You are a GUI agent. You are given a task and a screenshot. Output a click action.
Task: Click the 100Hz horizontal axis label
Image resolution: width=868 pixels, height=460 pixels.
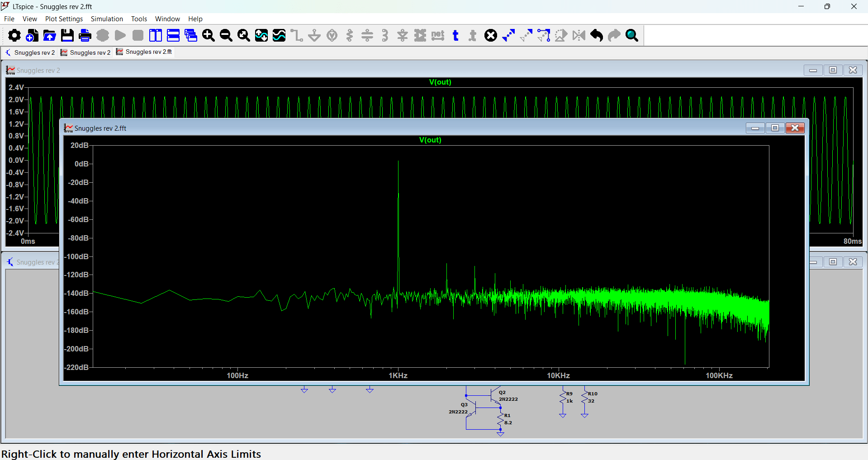(237, 375)
